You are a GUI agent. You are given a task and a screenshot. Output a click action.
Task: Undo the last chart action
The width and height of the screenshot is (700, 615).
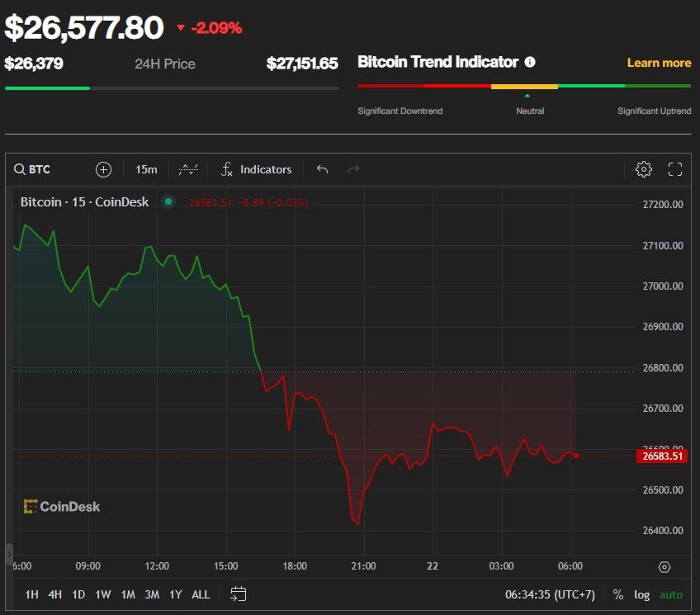coord(322,170)
